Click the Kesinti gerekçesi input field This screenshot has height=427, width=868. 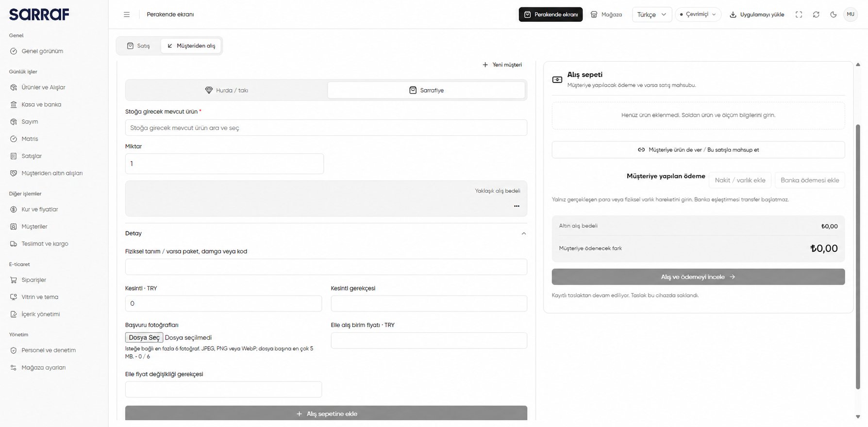pos(429,304)
